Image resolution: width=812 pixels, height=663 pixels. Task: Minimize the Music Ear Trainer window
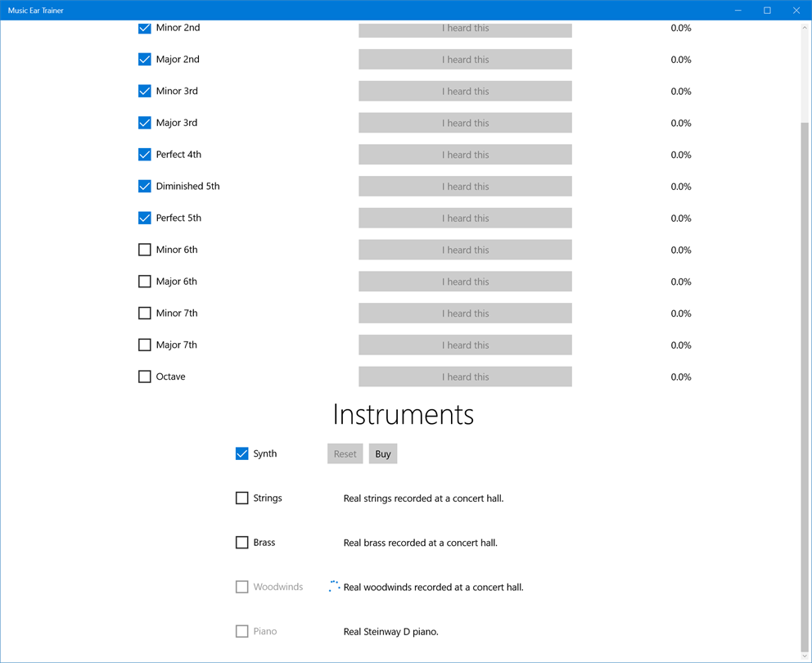738,11
